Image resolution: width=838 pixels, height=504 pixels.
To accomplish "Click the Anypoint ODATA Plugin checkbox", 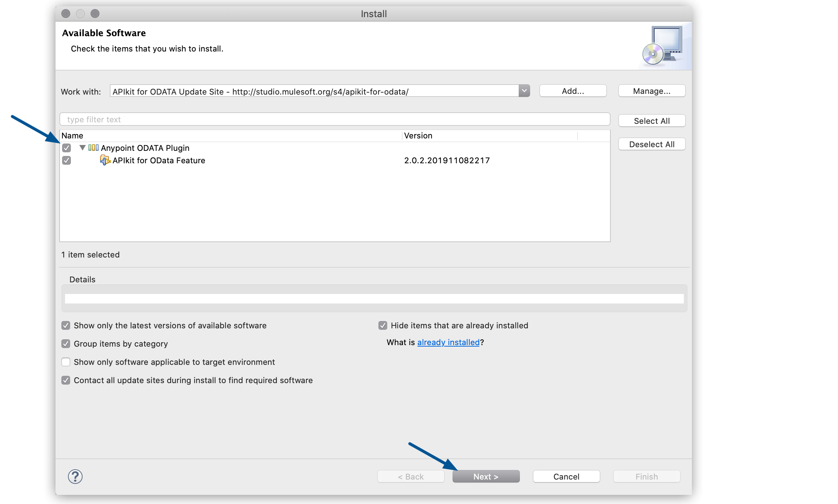I will tap(67, 148).
